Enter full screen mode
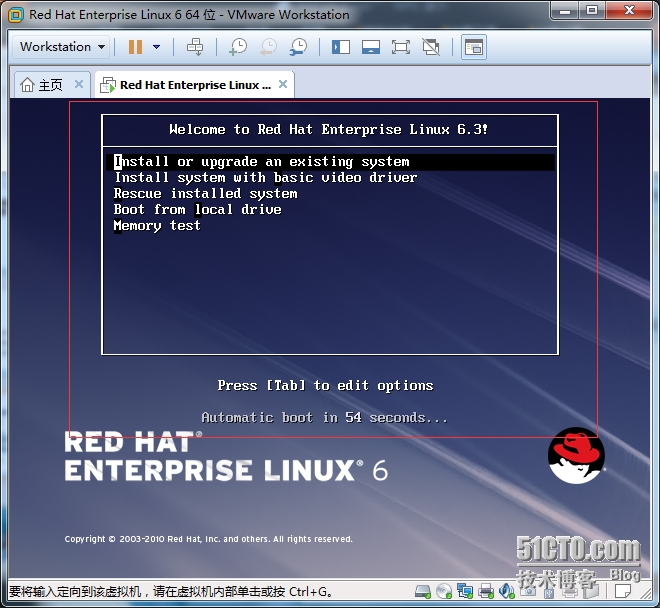 (x=401, y=47)
